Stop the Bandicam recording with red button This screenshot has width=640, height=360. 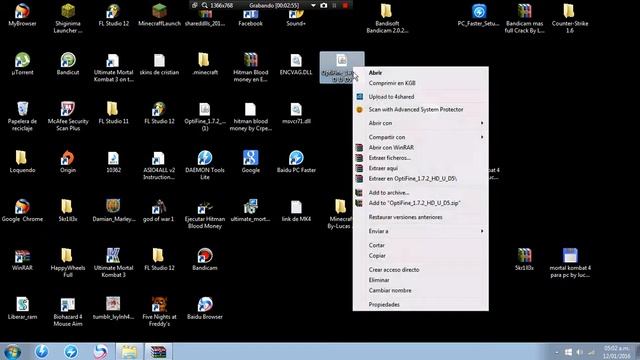click(345, 5)
